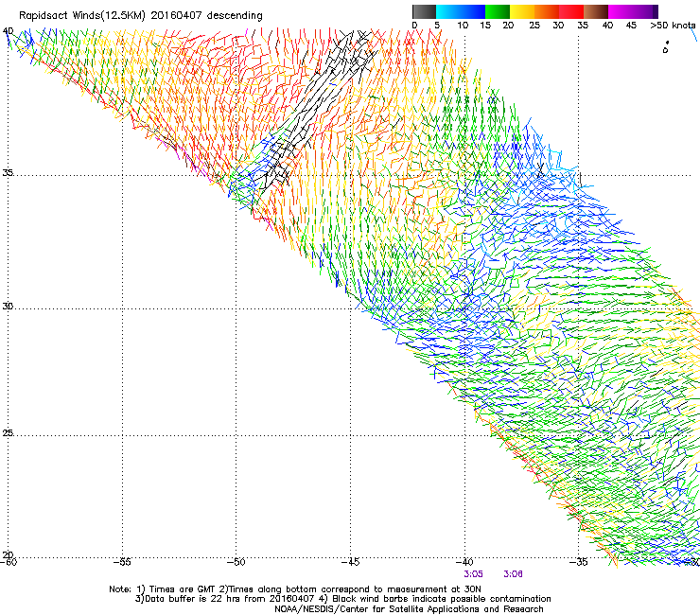Viewport: 700px width, 615px height.
Task: Click the latitude 25 axis label
Action: pos(8,433)
